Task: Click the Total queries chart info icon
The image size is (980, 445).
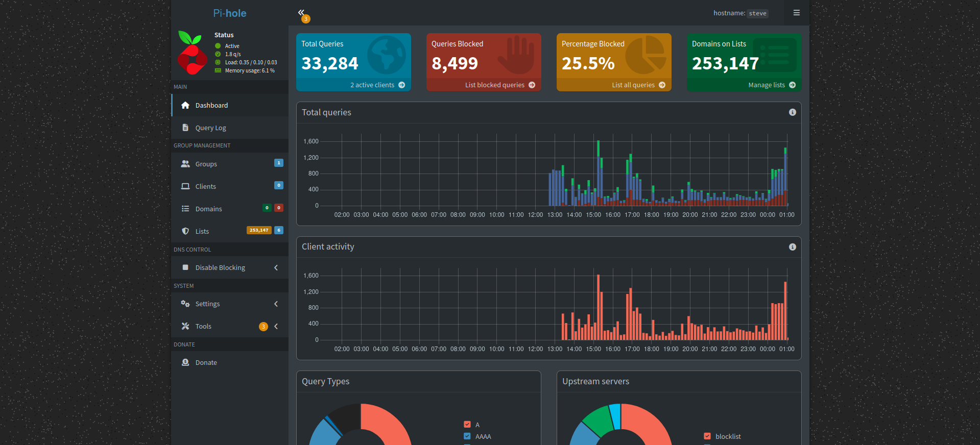Action: tap(792, 112)
